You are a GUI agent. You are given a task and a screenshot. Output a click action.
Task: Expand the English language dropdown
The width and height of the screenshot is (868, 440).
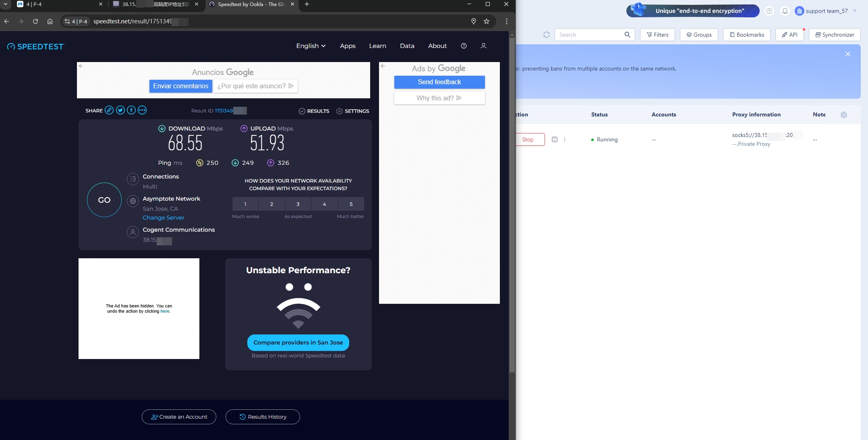pyautogui.click(x=311, y=46)
